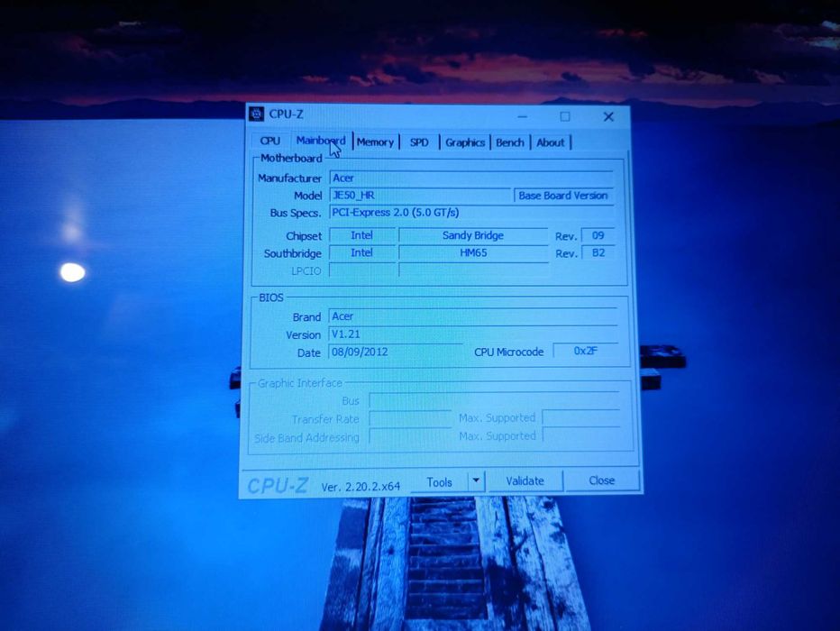The image size is (840, 631).
Task: Click the Chipset Intel vendor field
Action: point(361,235)
